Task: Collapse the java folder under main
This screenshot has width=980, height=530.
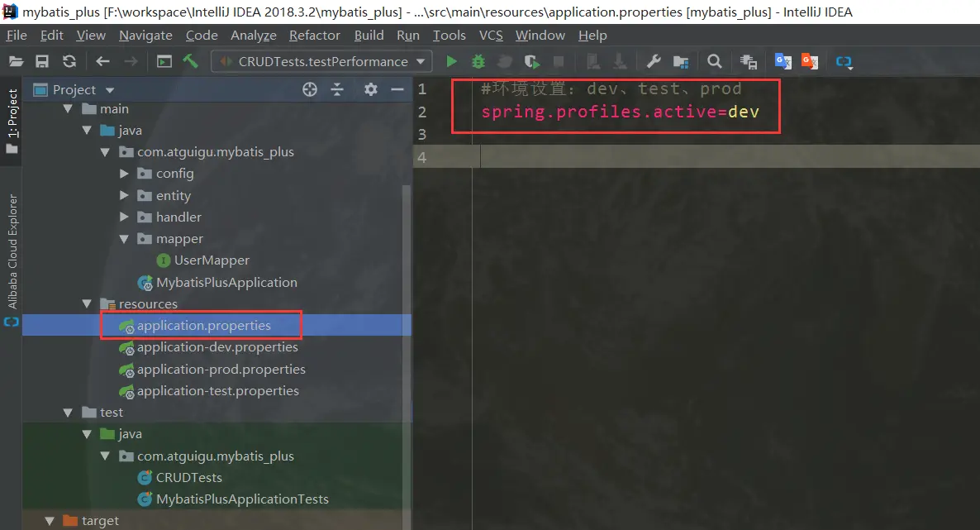Action: [87, 130]
